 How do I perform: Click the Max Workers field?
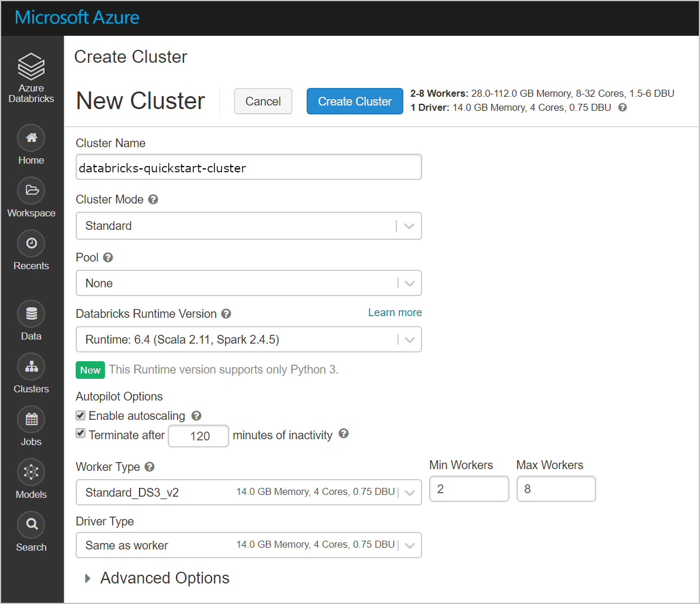556,489
